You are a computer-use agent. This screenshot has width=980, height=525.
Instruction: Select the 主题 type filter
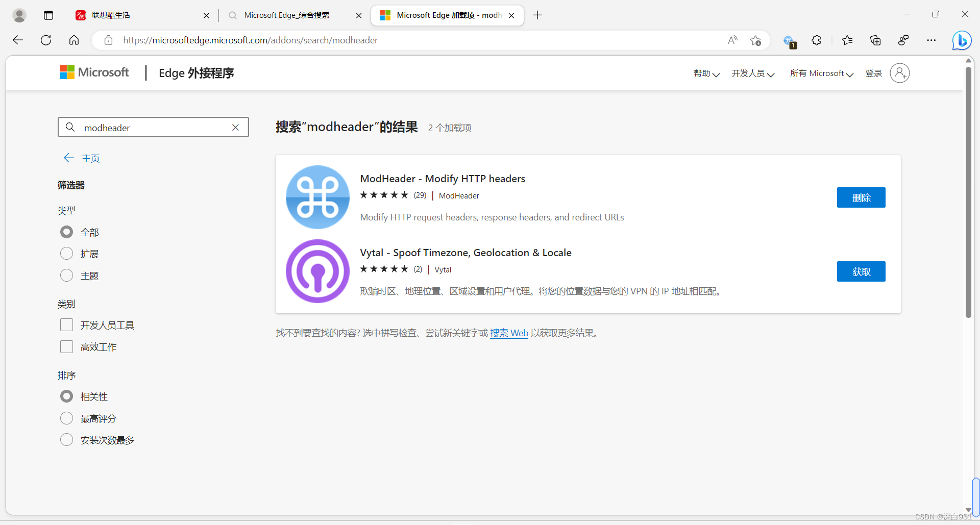[x=67, y=276]
